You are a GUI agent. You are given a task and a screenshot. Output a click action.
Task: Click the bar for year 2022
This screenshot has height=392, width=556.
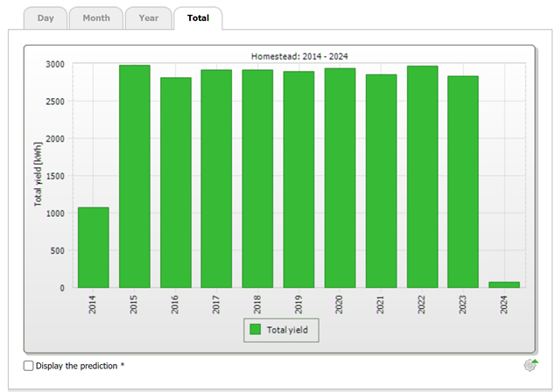tap(422, 177)
